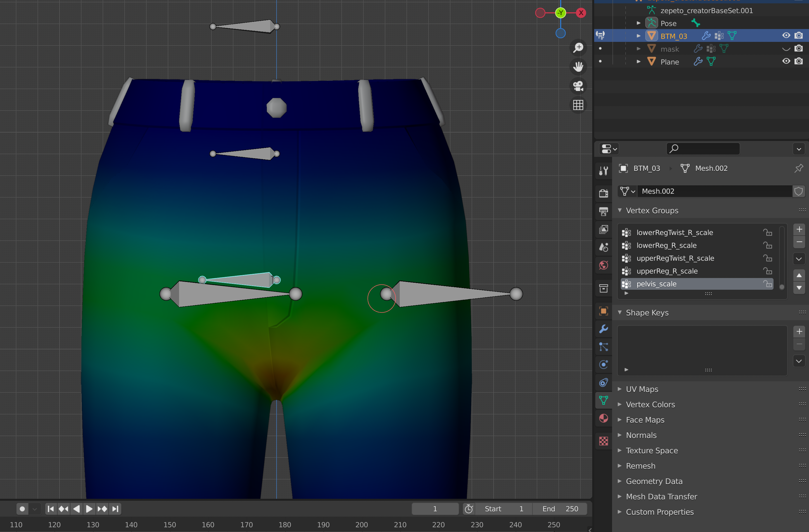This screenshot has height=532, width=809.
Task: Collapse the Shape Keys panel
Action: point(620,313)
